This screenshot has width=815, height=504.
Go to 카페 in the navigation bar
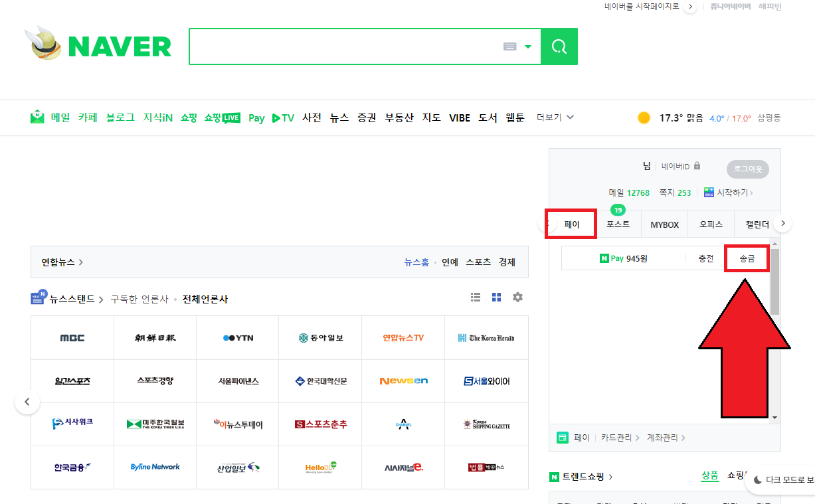[88, 118]
